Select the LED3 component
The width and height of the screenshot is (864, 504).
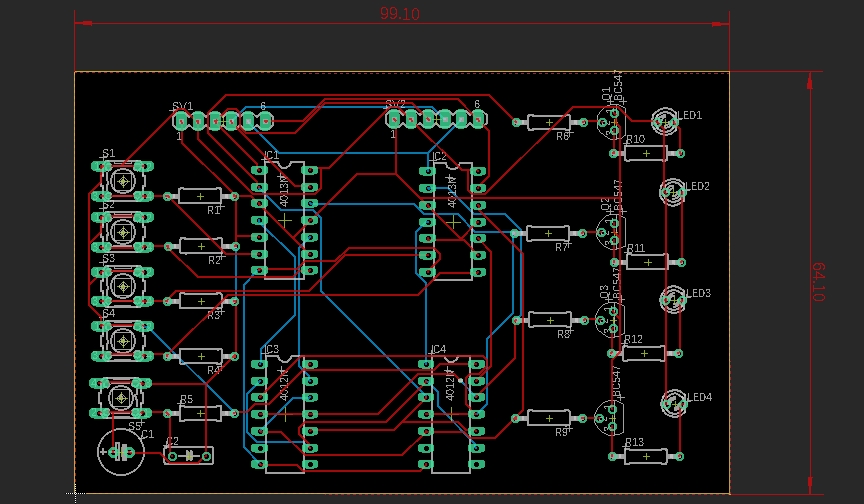pyautogui.click(x=673, y=299)
